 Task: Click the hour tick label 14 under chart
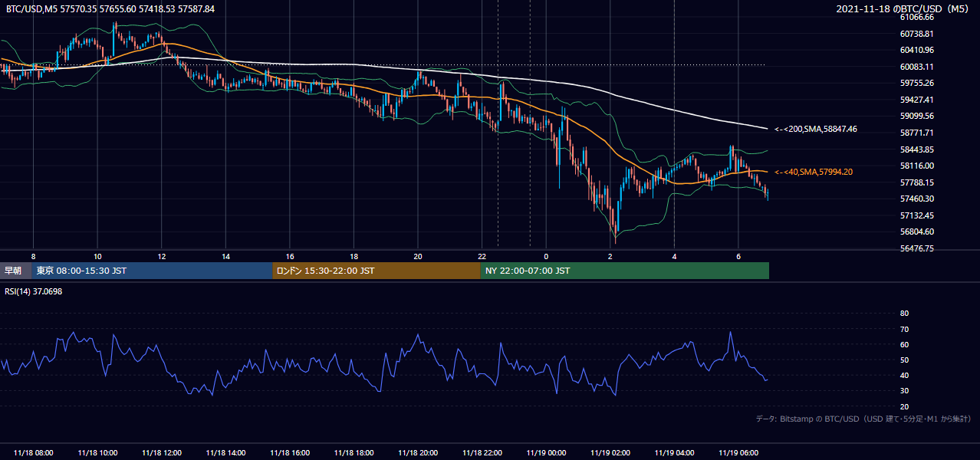click(225, 256)
